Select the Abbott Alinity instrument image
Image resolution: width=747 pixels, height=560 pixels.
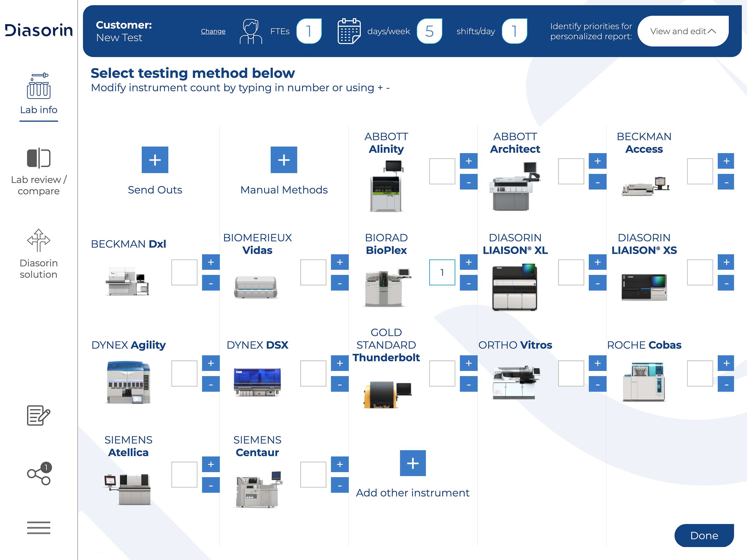pyautogui.click(x=386, y=186)
